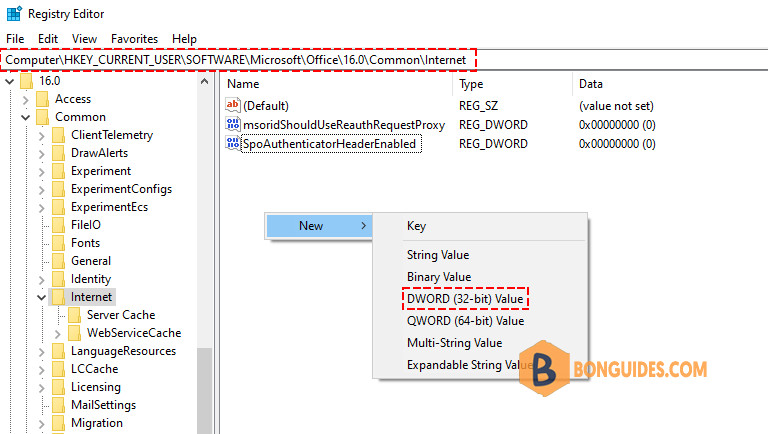The height and width of the screenshot is (434, 768).
Task: Click the Registry Editor app icon
Action: 14,13
